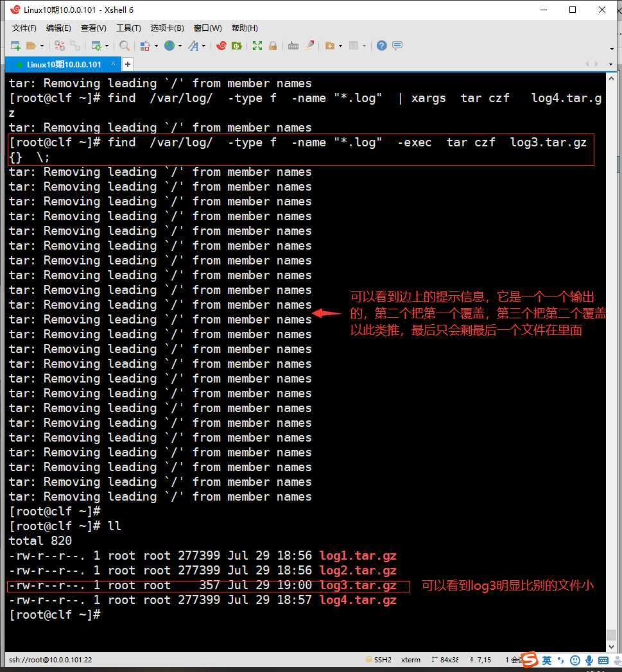Click the vertical scrollbar thumb
622x672 pixels.
click(x=611, y=635)
